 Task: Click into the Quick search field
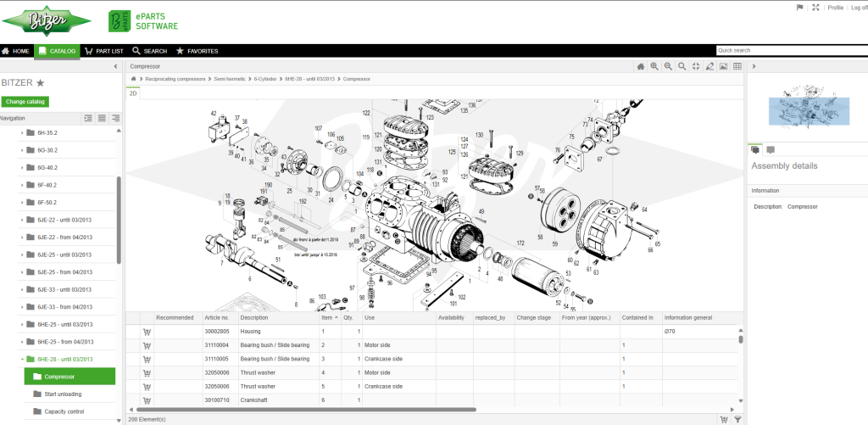click(x=788, y=51)
